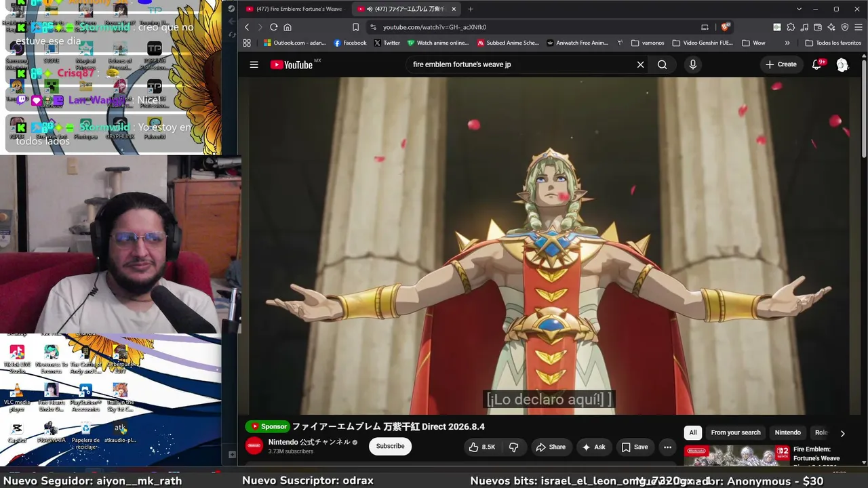Click the Nintendo 公式チャンネル channel name
The image size is (868, 488).
pyautogui.click(x=309, y=442)
